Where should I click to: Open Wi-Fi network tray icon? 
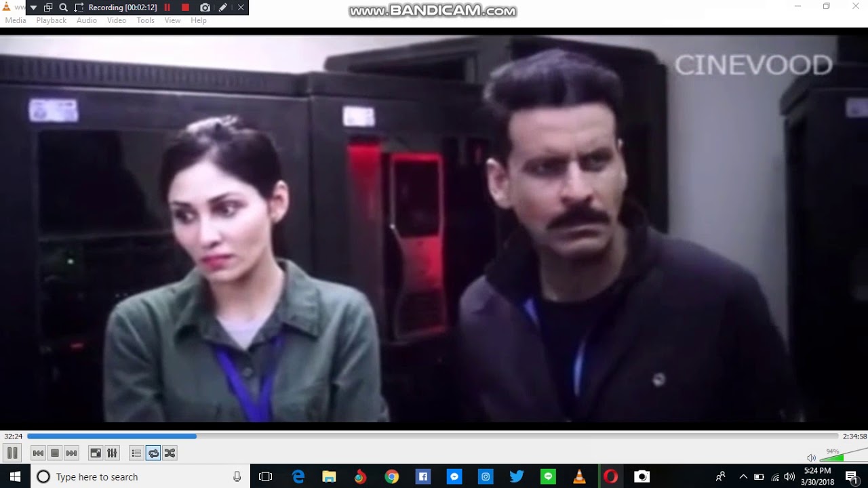pyautogui.click(x=774, y=476)
